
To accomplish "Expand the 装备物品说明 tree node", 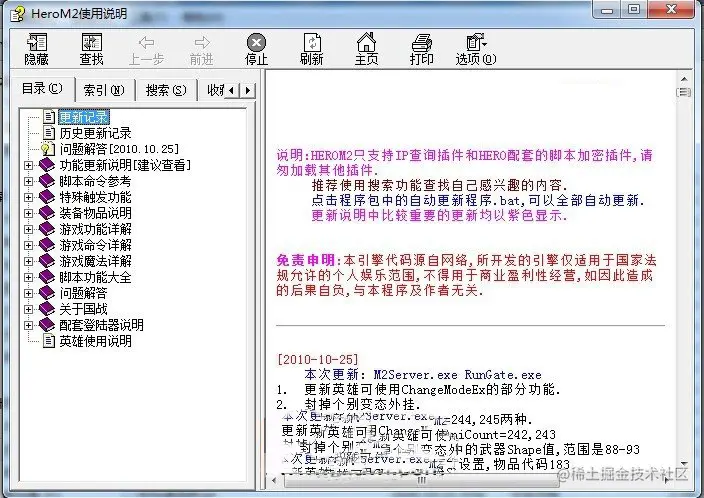I will [x=28, y=213].
